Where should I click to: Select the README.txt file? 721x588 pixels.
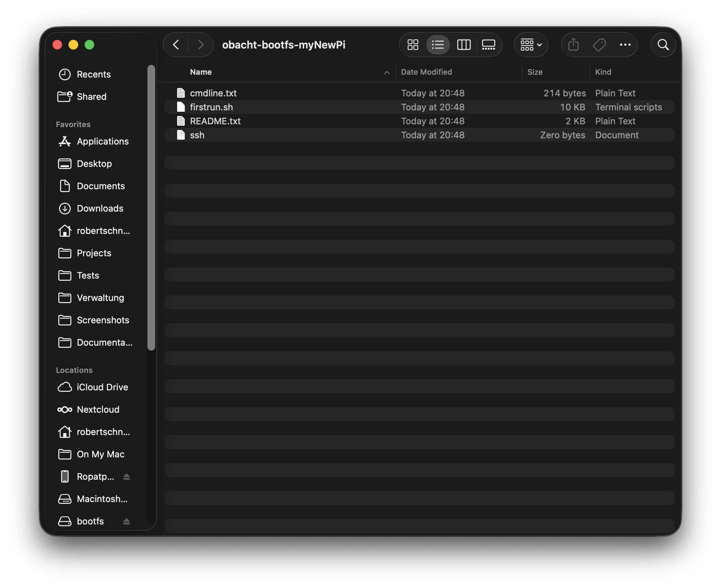pyautogui.click(x=419, y=121)
